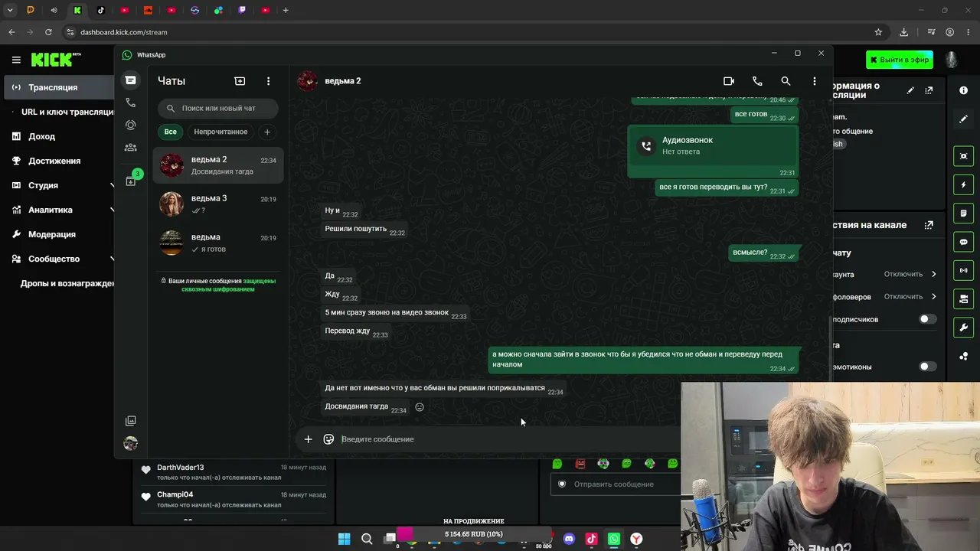Expand the followers chat setting chevron
Screen dimensions: 980x551
point(933,296)
